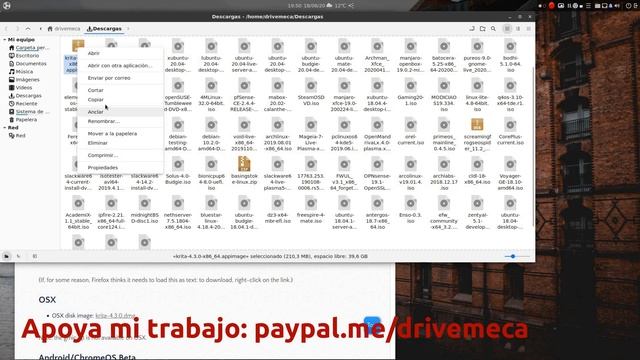Choose Copiar in the context menu

[121, 99]
